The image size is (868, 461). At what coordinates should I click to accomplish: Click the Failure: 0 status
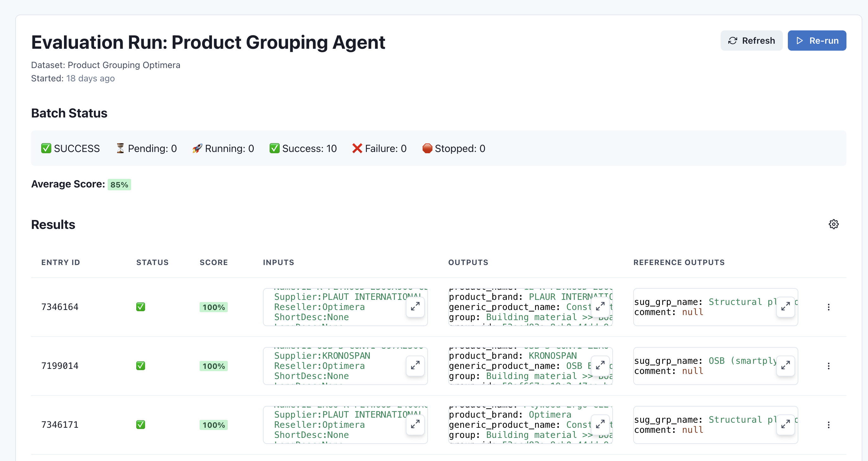click(x=380, y=148)
